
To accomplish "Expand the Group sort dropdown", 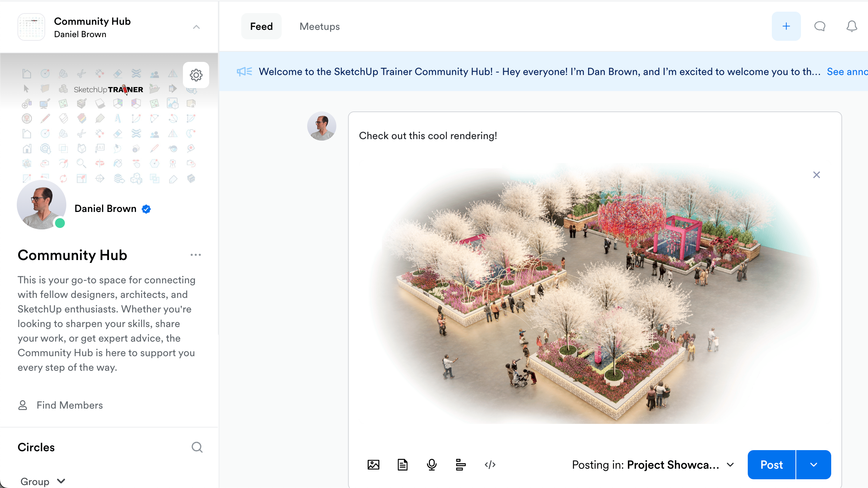I will pyautogui.click(x=43, y=481).
